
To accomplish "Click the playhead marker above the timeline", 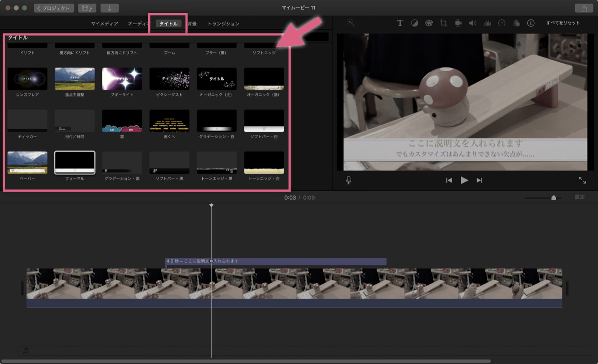I will [x=211, y=205].
